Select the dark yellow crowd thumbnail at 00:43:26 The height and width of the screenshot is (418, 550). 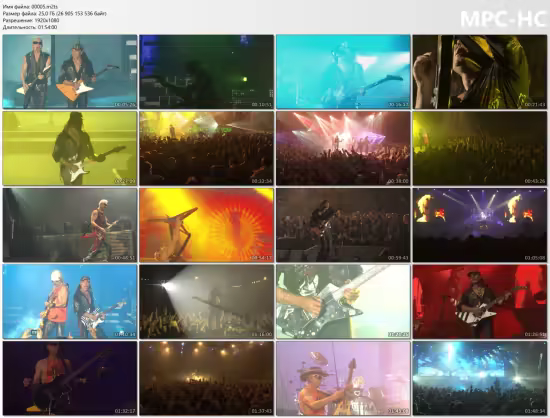pyautogui.click(x=480, y=148)
